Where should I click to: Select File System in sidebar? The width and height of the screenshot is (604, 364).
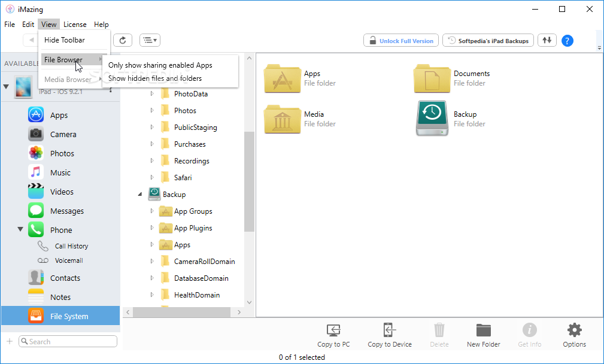(x=60, y=316)
